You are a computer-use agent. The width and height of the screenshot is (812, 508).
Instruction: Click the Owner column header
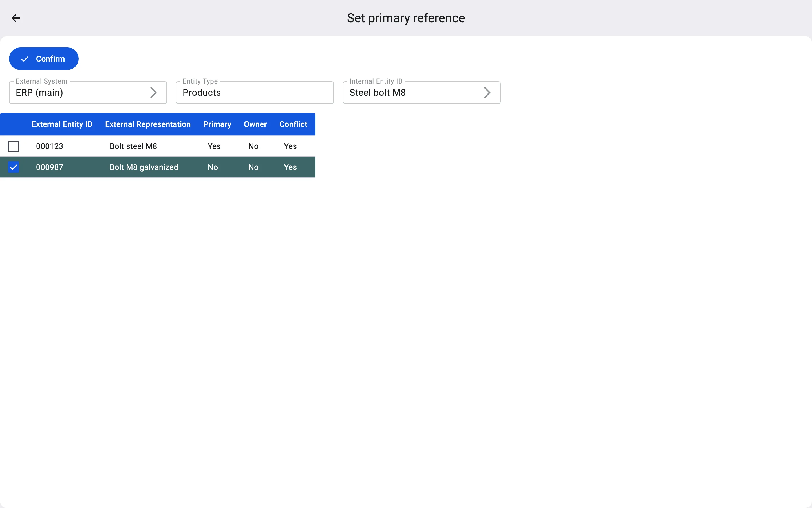click(x=255, y=124)
